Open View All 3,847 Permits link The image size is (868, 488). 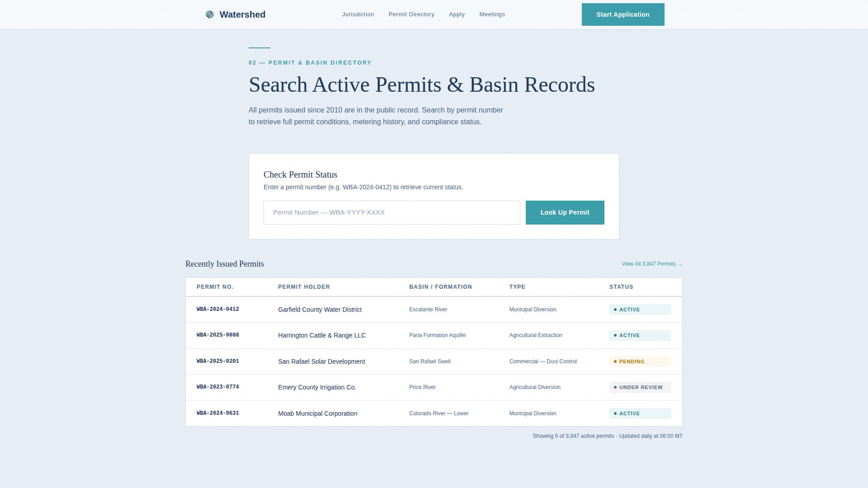652,264
